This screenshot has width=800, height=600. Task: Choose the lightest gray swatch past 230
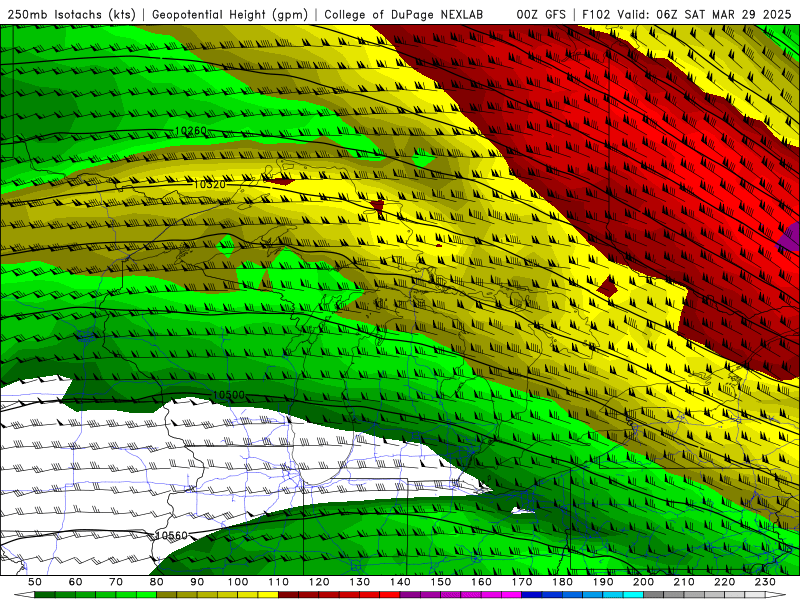tap(755, 594)
